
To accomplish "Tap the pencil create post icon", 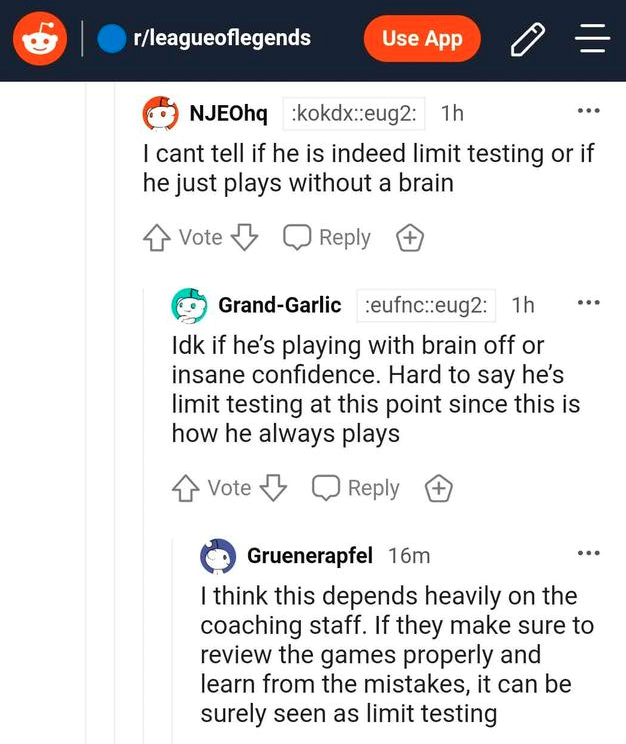I will point(527,39).
